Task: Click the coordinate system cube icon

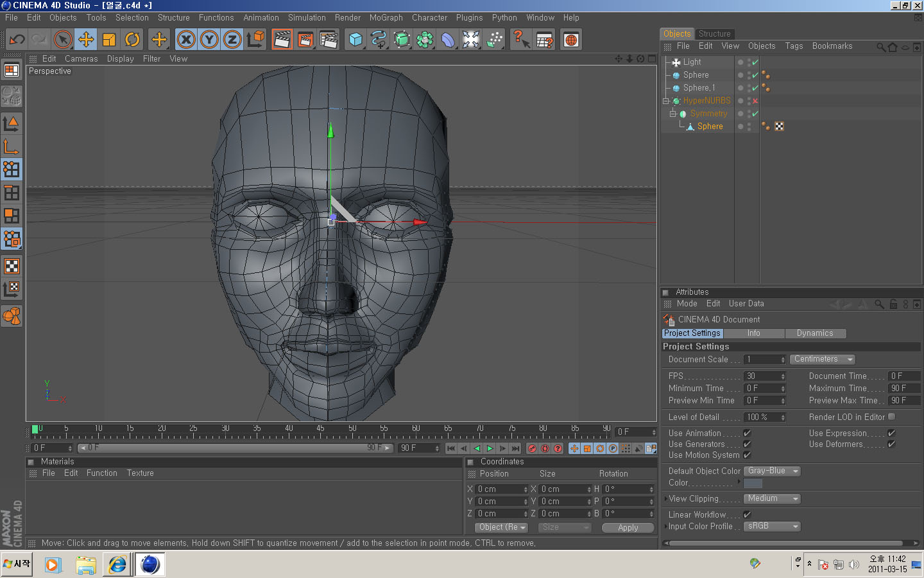Action: [255, 40]
